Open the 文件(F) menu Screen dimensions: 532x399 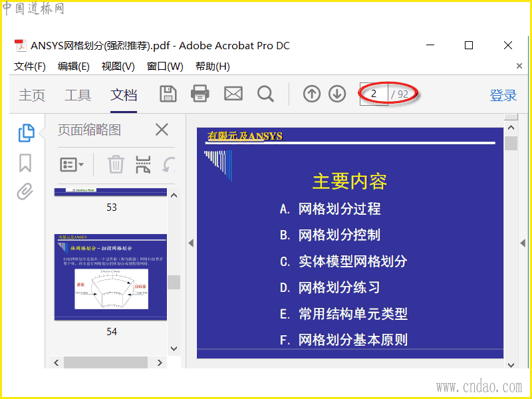(x=30, y=66)
